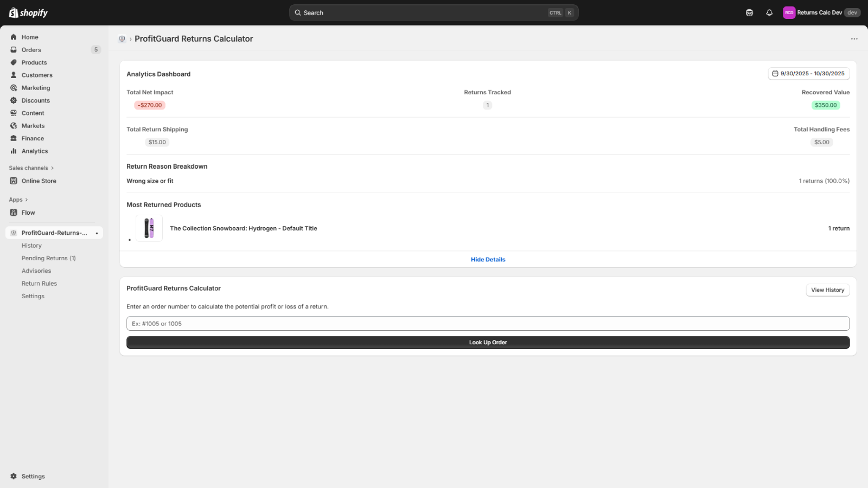Open the notifications bell

tap(769, 12)
